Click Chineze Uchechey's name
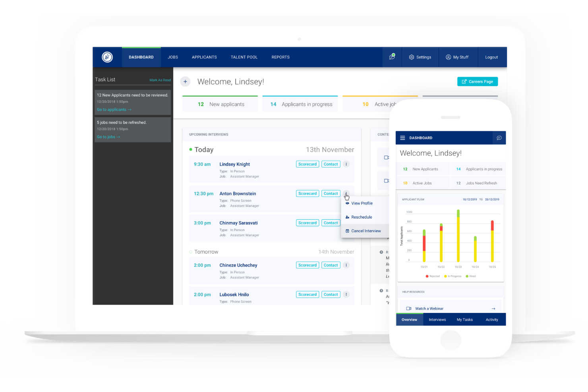The width and height of the screenshot is (588, 392). coord(238,265)
